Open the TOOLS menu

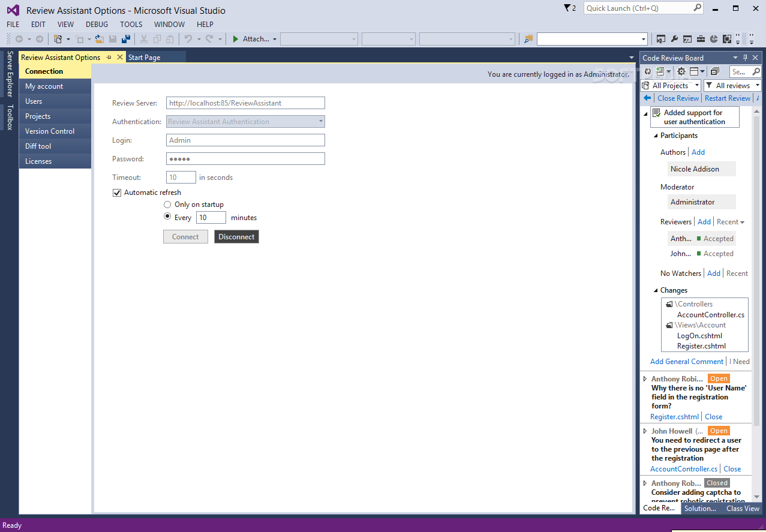(x=131, y=25)
